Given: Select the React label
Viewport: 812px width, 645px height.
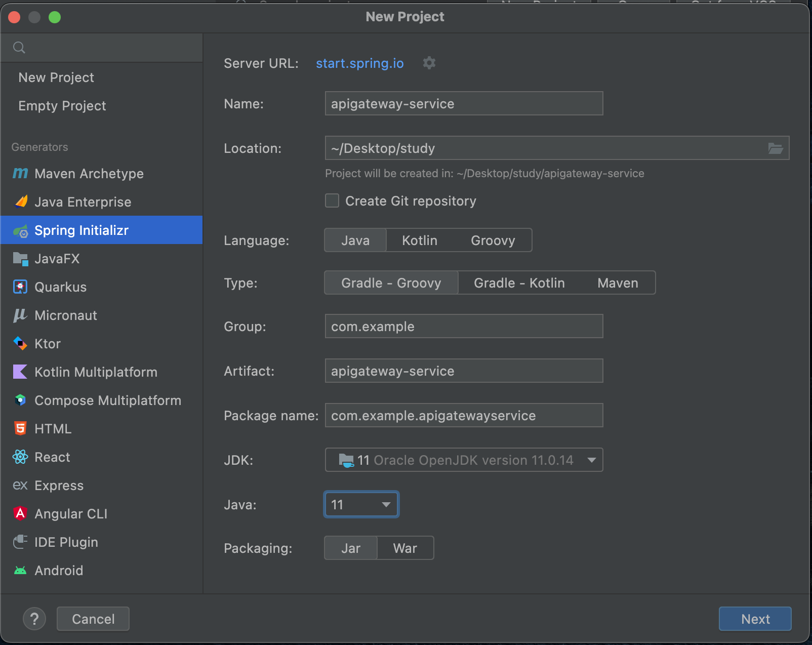Looking at the screenshot, I should (x=53, y=457).
